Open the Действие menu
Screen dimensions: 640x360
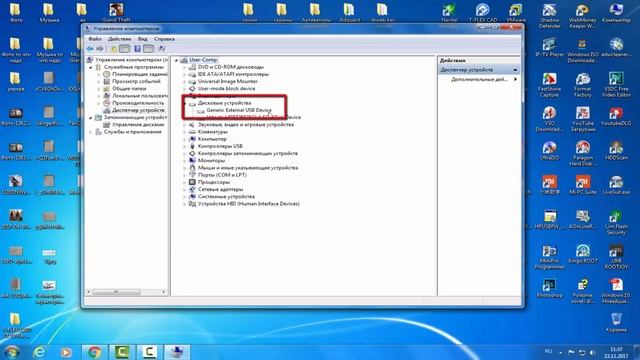click(119, 39)
